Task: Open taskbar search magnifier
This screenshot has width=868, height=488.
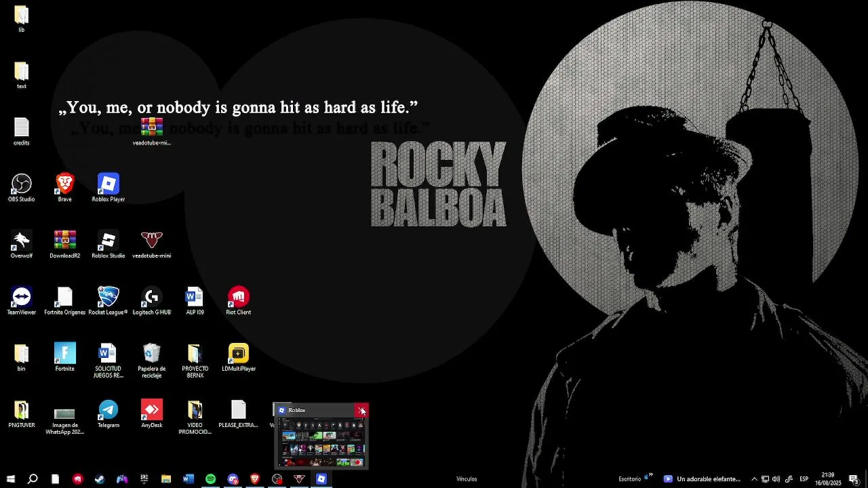Action: [x=32, y=479]
